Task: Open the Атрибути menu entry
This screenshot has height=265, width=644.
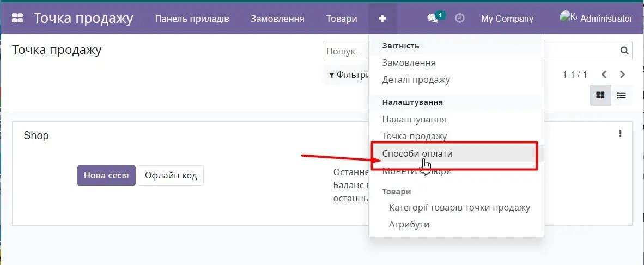Action: click(409, 224)
